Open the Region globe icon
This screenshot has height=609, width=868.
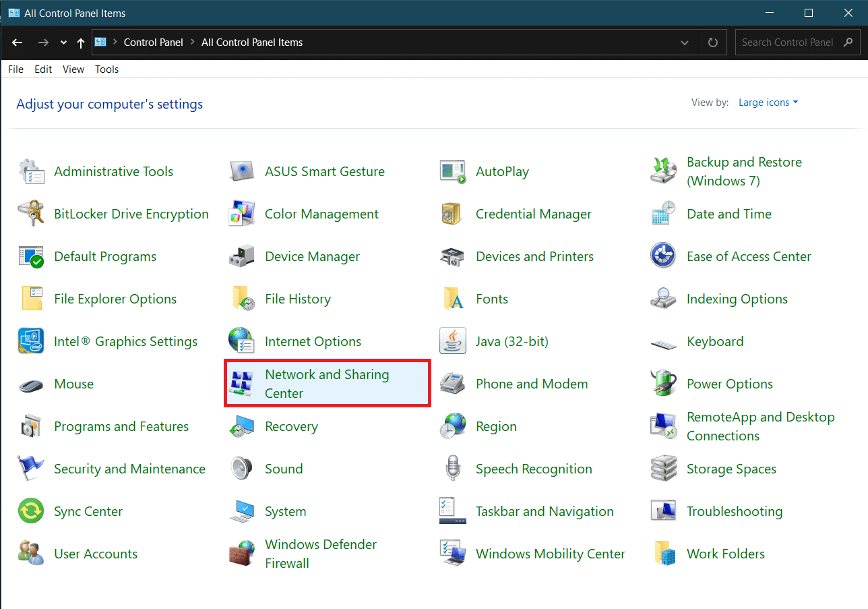[453, 426]
